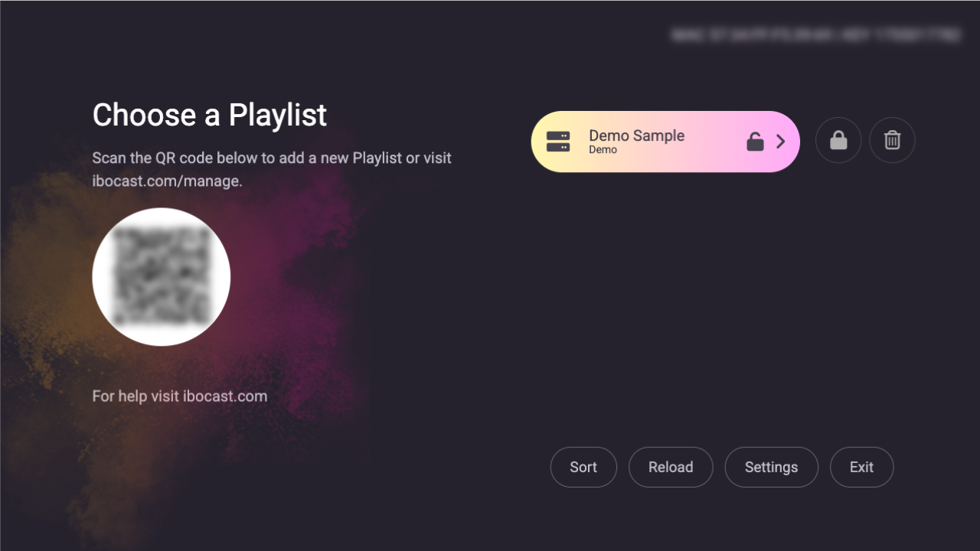Lock the playlist with the round lock button

(x=838, y=141)
